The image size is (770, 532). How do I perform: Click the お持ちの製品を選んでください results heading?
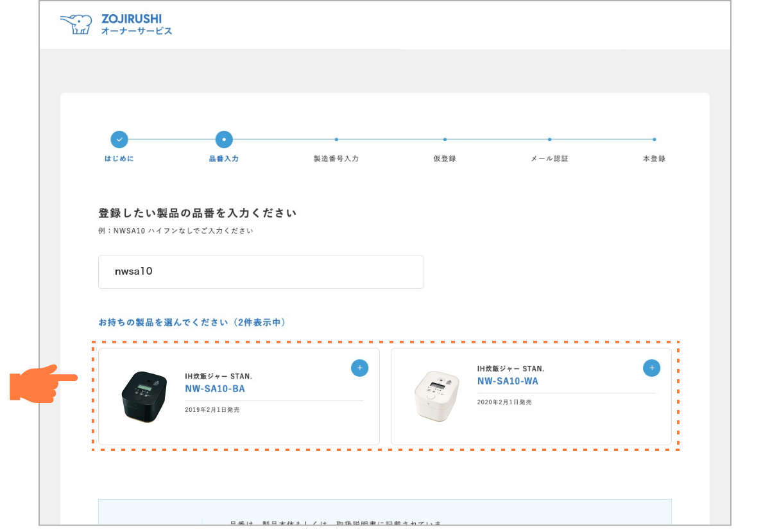click(192, 322)
